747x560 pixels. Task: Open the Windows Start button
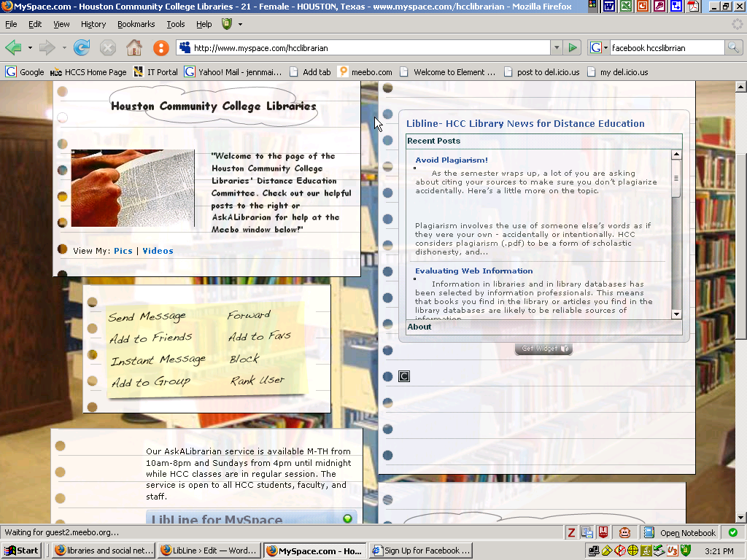[21, 551]
